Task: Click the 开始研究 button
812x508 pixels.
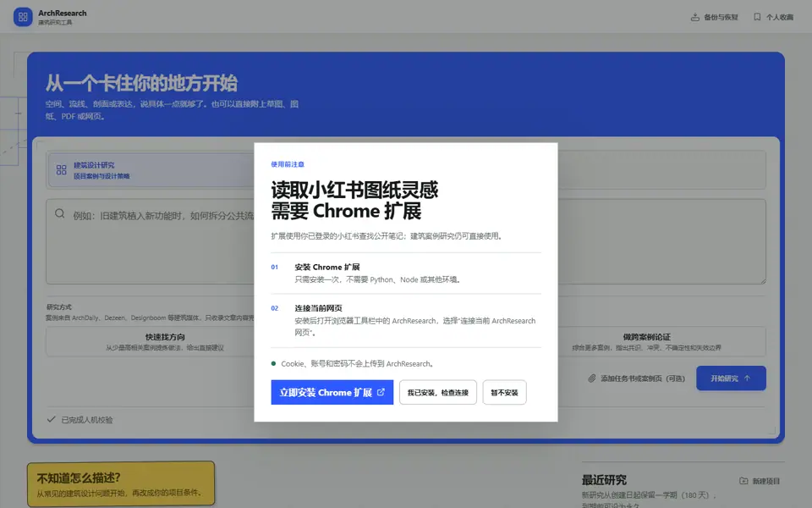Action: click(731, 378)
